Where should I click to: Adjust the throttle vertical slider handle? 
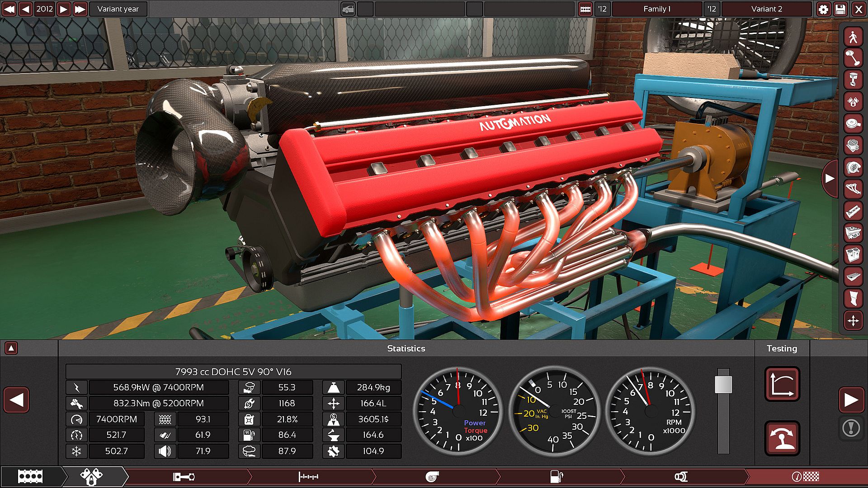(x=723, y=384)
